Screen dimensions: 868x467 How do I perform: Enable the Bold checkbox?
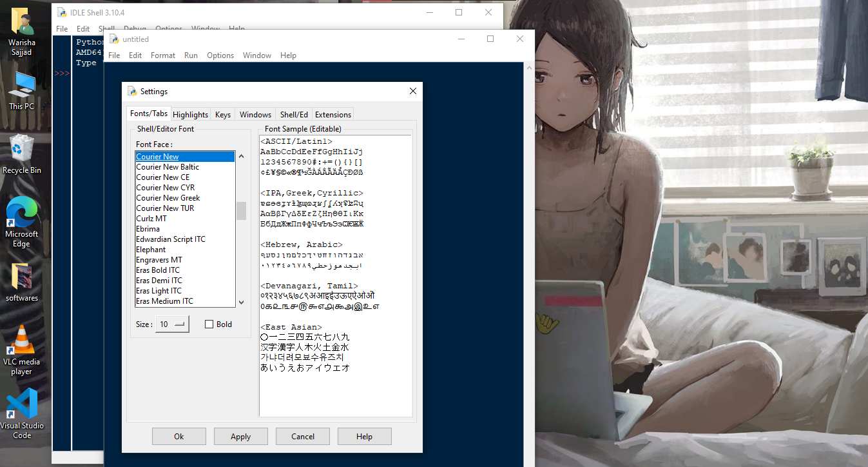click(209, 324)
